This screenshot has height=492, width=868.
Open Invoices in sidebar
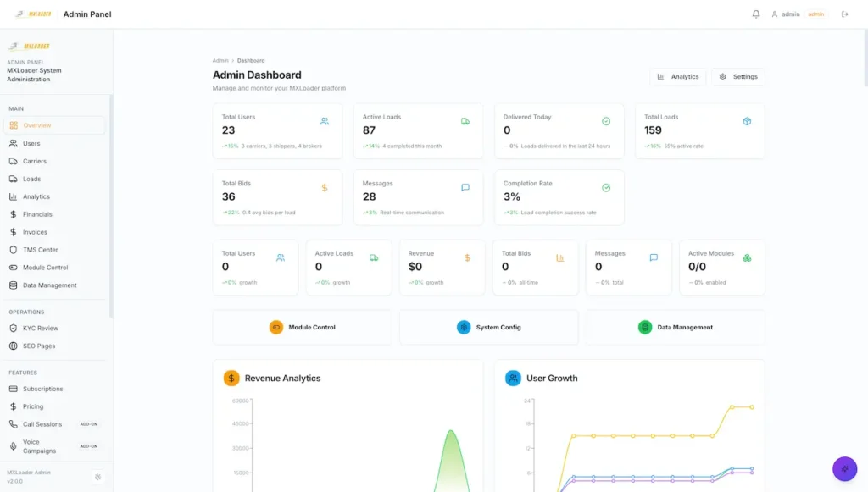54,232
